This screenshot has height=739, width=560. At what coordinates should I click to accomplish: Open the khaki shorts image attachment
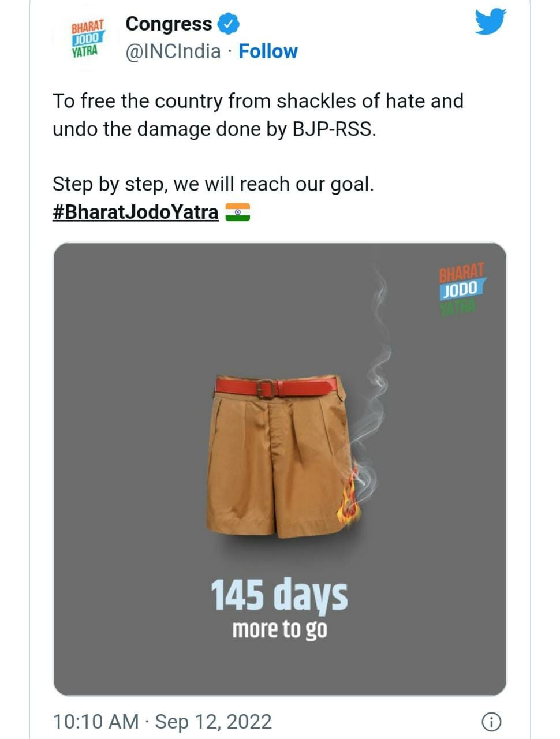[280, 469]
